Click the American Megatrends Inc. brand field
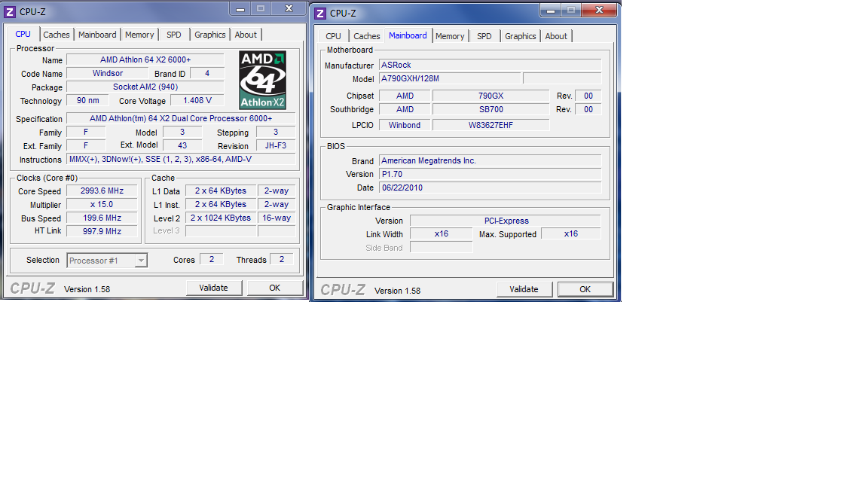Image resolution: width=868 pixels, height=488 pixels. point(490,160)
